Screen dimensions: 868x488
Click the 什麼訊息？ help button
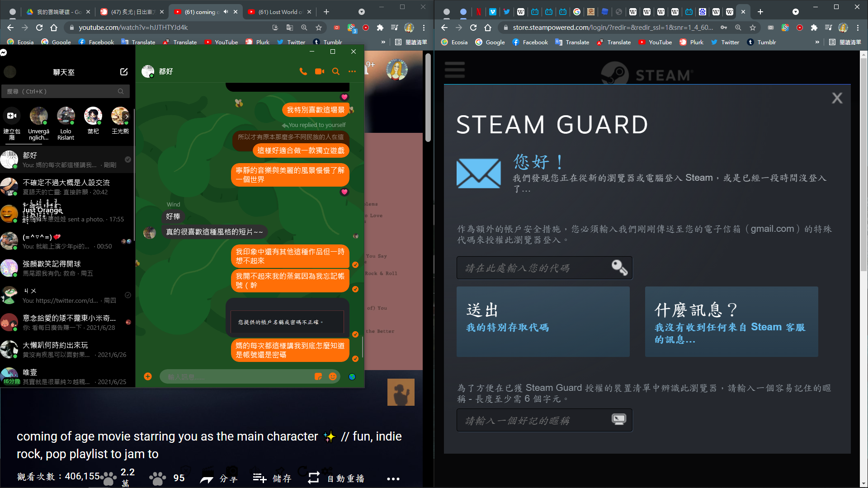tap(731, 322)
